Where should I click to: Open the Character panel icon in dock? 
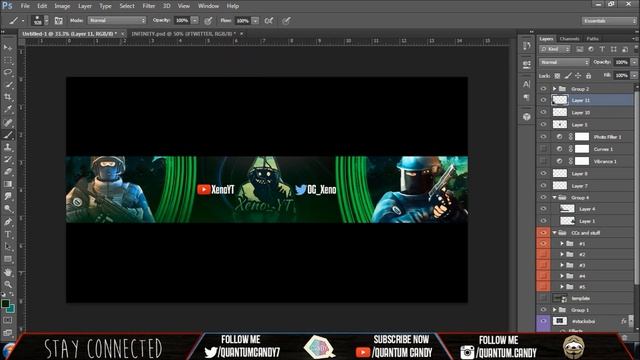[x=527, y=84]
